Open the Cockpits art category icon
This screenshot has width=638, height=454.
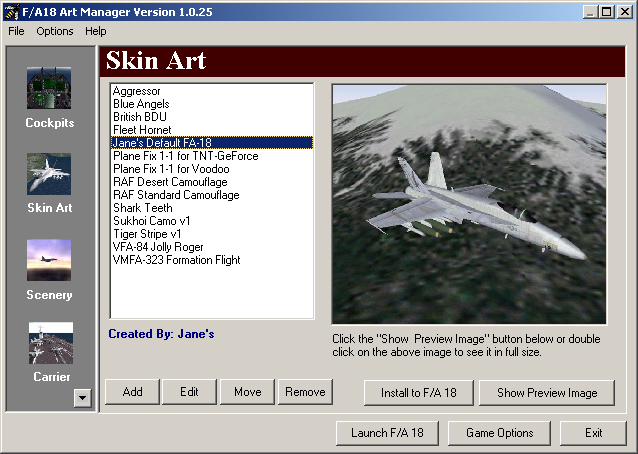(49, 88)
